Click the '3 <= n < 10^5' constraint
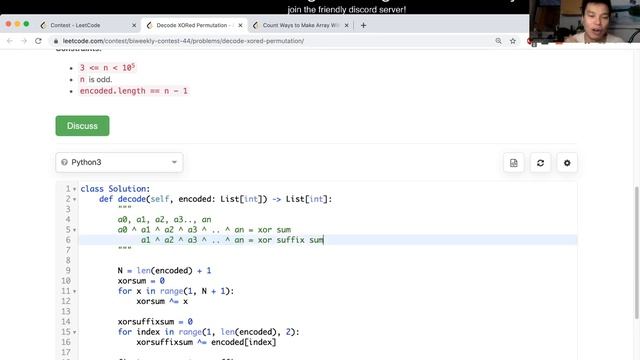This screenshot has height=360, width=640. 107,67
